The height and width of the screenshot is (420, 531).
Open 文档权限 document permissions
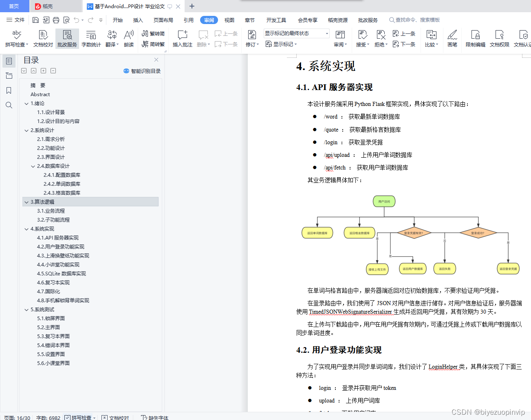[499, 38]
